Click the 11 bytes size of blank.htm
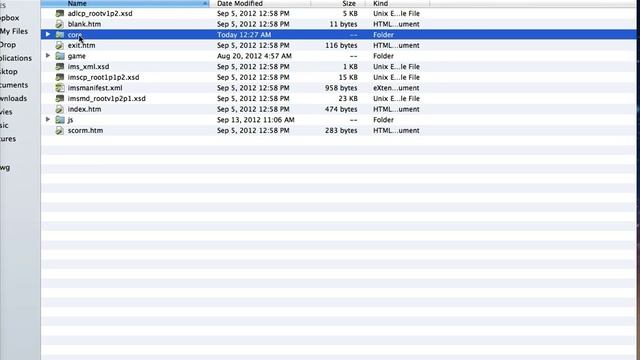Image resolution: width=640 pixels, height=360 pixels. click(343, 24)
